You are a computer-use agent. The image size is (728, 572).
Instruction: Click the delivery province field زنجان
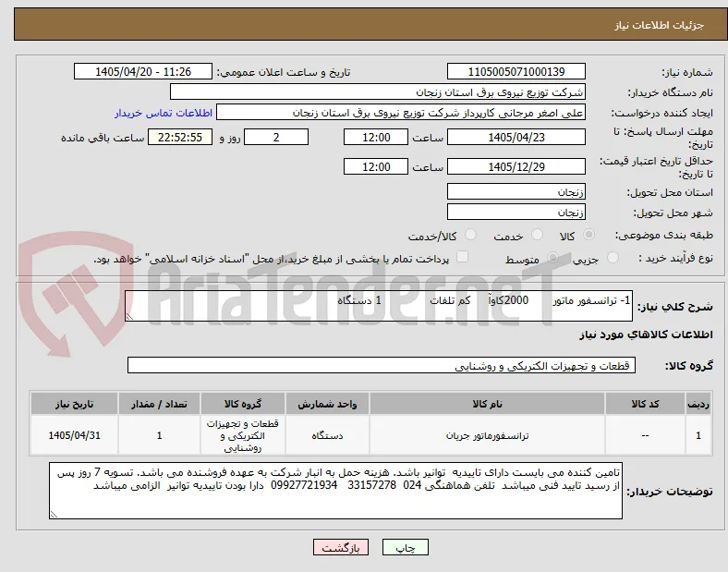coord(516,191)
